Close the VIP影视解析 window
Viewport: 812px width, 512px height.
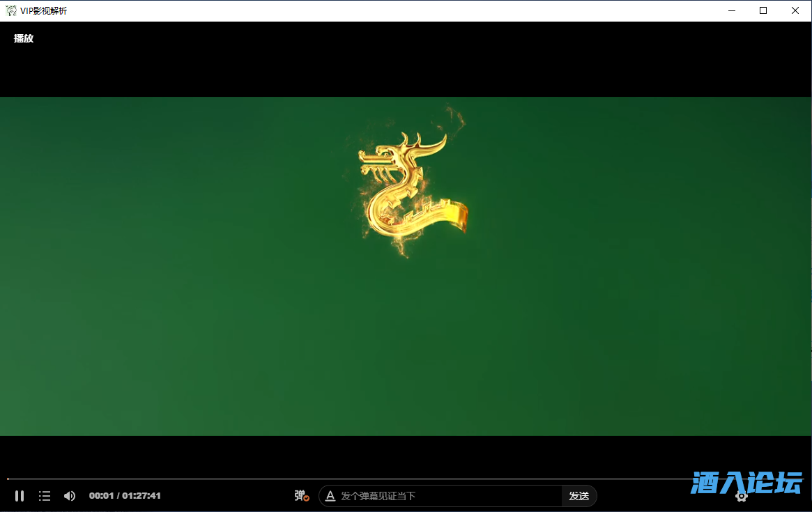point(795,10)
